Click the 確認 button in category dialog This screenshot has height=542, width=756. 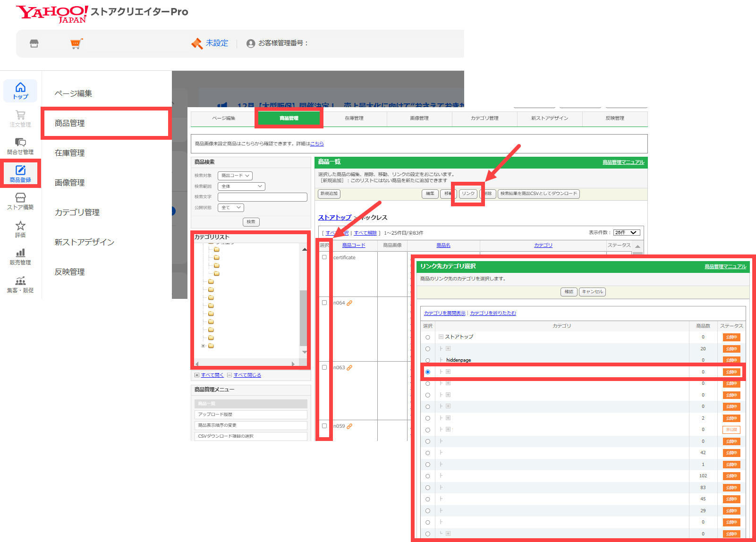pyautogui.click(x=569, y=292)
